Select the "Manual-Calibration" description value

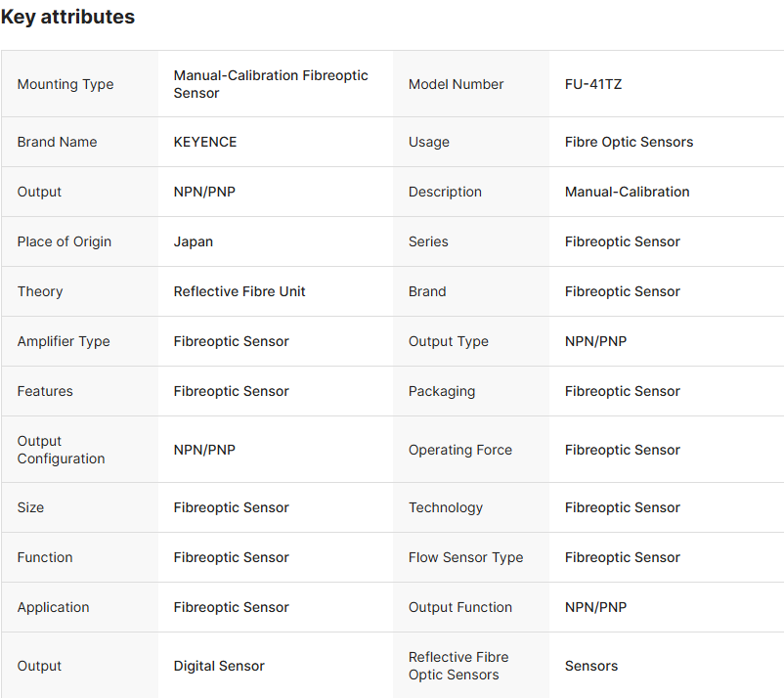627,192
